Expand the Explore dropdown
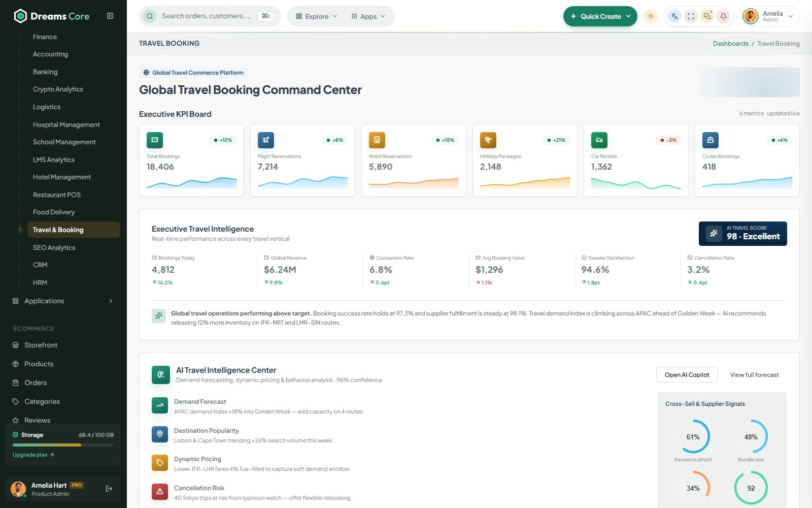Screen dimensions: 812x508 click(x=316, y=16)
